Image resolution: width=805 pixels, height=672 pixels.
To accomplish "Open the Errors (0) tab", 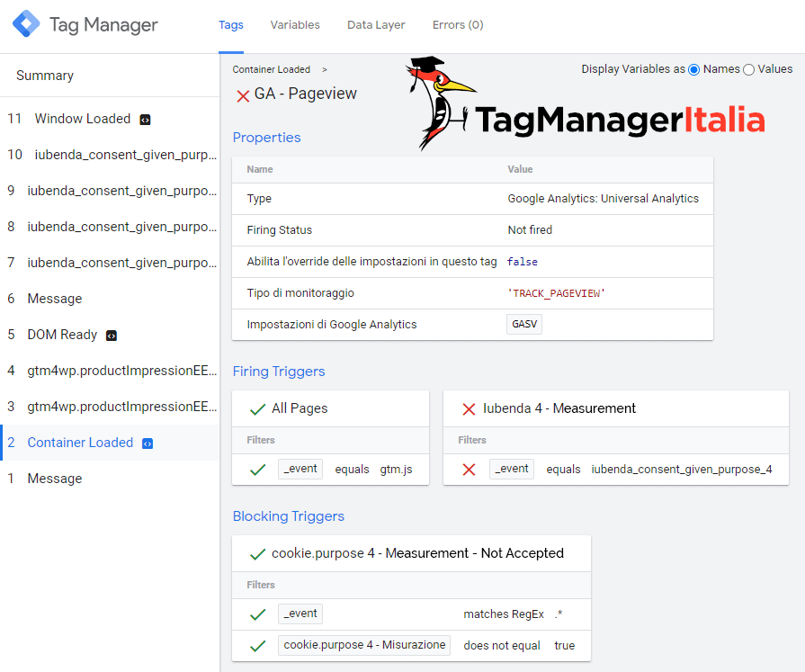I will (458, 24).
